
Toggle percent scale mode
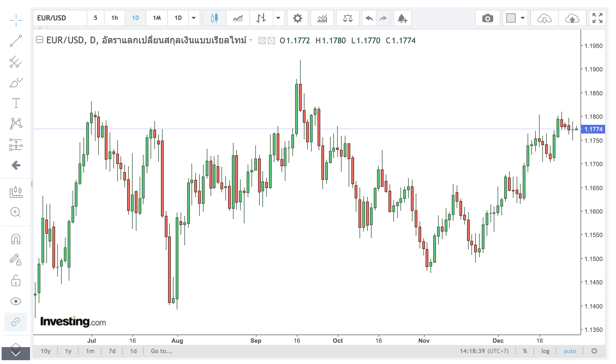point(525,351)
